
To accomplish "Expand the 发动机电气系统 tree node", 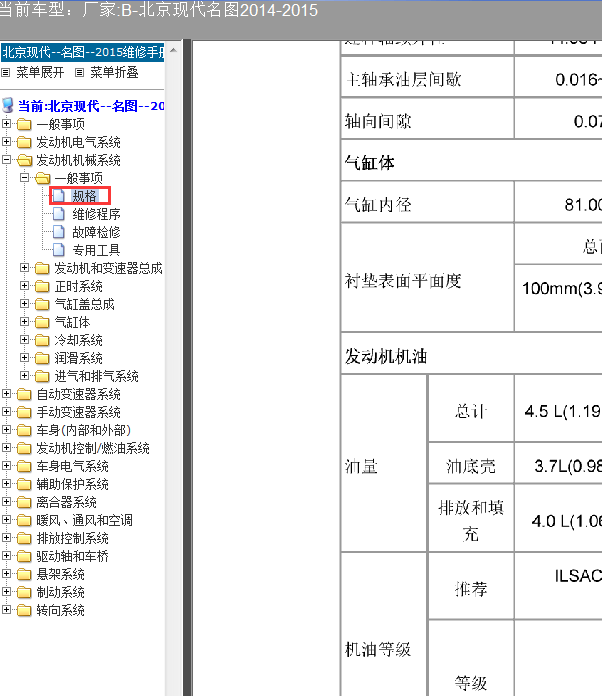I will point(6,142).
